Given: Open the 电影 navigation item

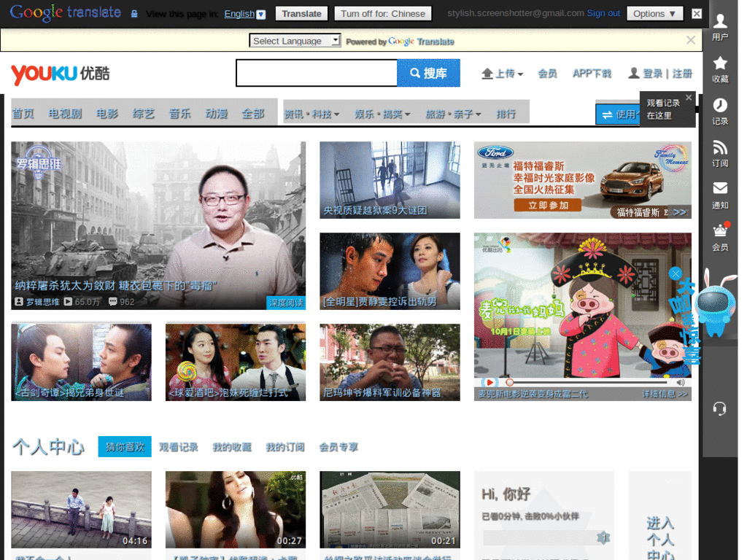Looking at the screenshot, I should point(107,113).
